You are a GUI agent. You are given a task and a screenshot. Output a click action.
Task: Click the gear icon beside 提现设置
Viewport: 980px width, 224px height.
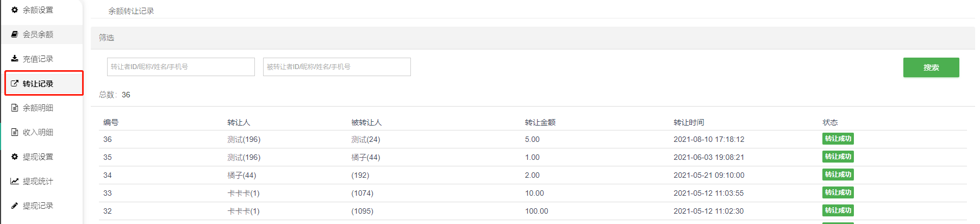click(x=15, y=157)
